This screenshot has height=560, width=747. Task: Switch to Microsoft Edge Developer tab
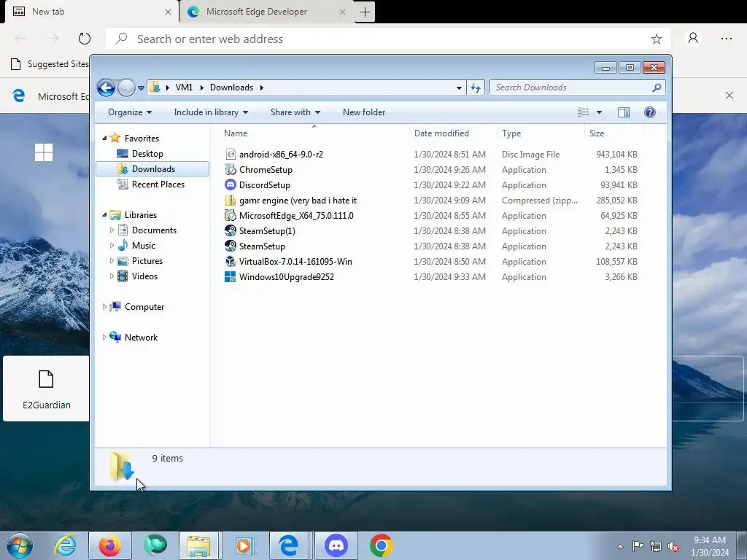[267, 12]
